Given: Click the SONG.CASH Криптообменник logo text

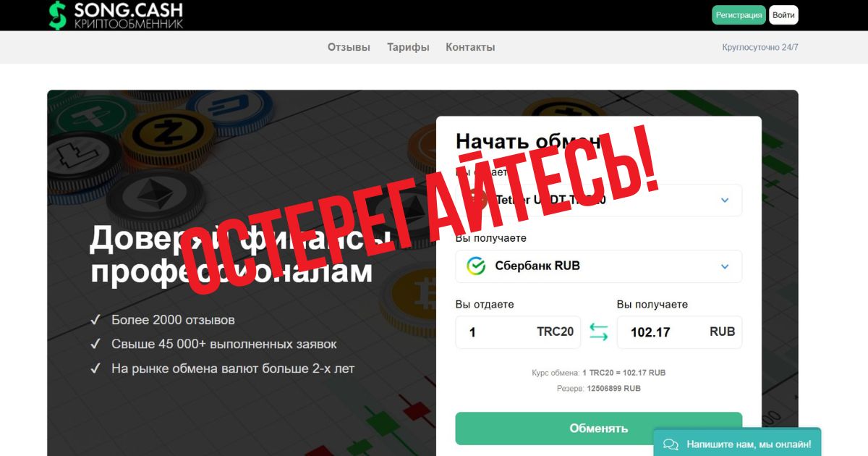Looking at the screenshot, I should tap(128, 15).
